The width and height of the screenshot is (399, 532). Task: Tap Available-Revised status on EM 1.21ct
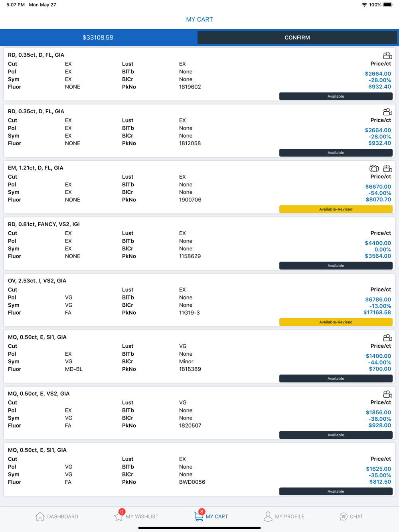coord(336,209)
